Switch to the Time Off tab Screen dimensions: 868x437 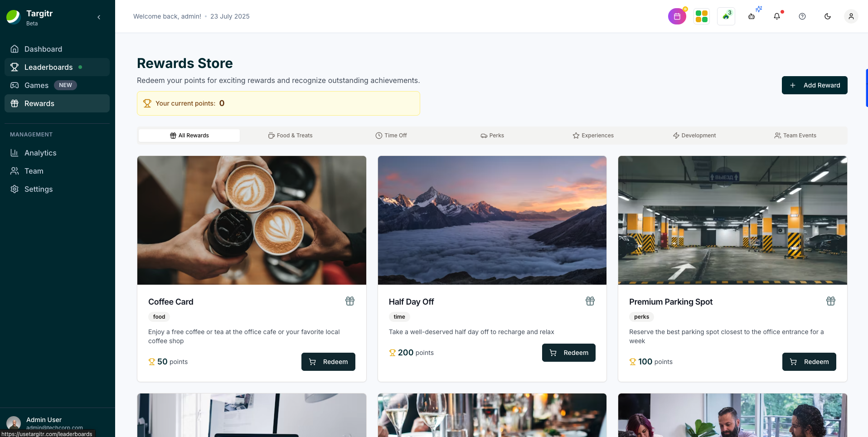pos(391,136)
